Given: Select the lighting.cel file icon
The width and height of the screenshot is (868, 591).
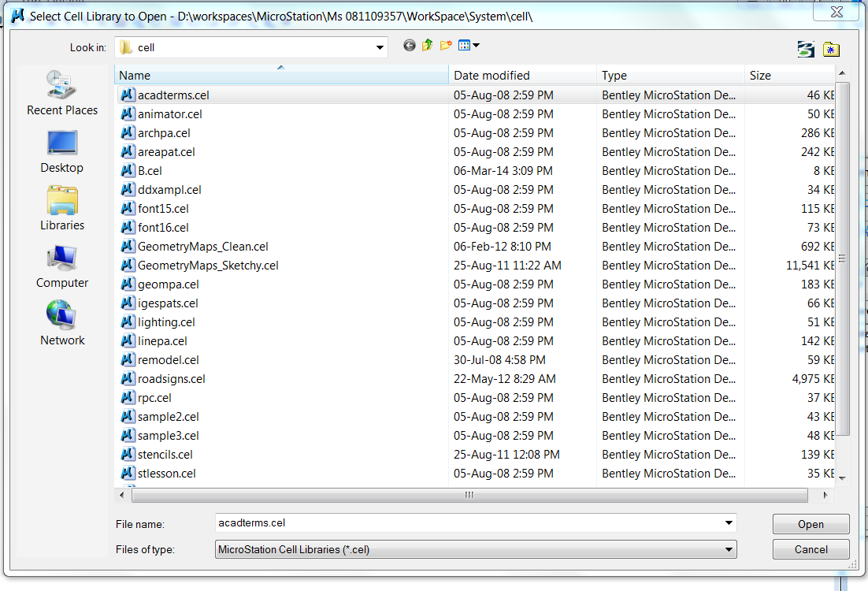Looking at the screenshot, I should tap(128, 322).
